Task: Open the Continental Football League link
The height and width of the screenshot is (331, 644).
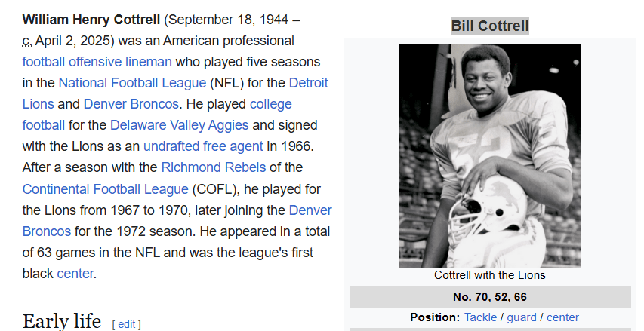Action: click(x=106, y=188)
